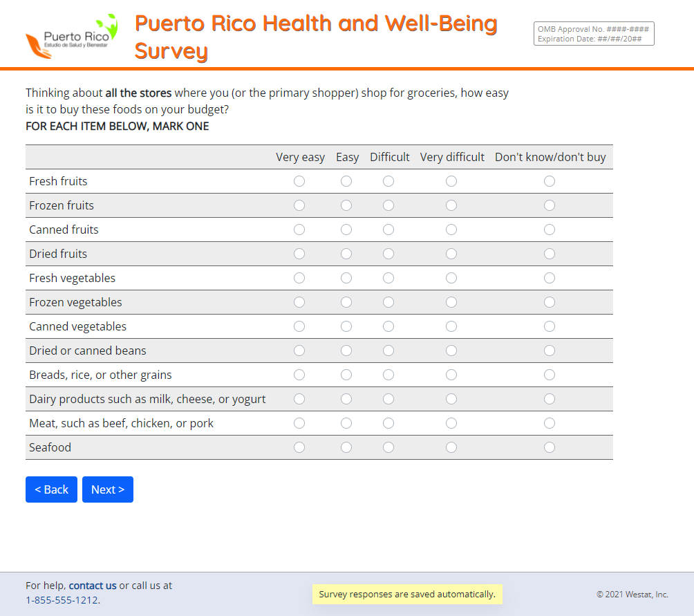
Task: Choose Don't know/don't buy for Dairy products
Action: coord(550,399)
